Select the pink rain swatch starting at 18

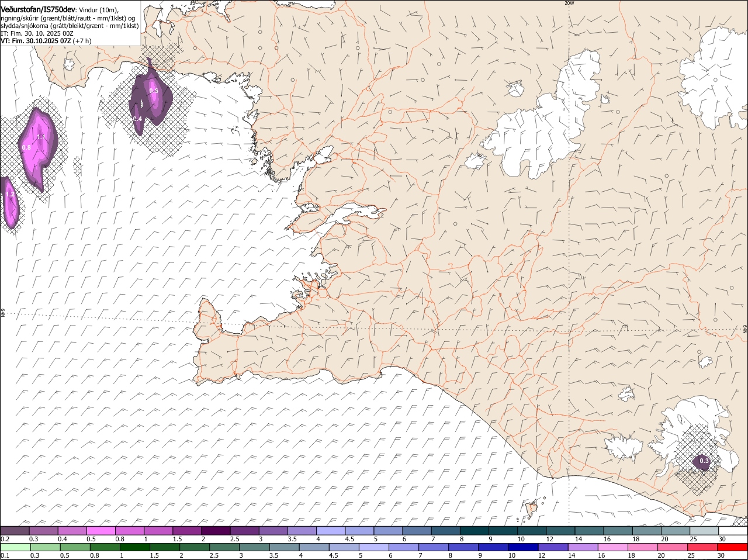pos(643,547)
